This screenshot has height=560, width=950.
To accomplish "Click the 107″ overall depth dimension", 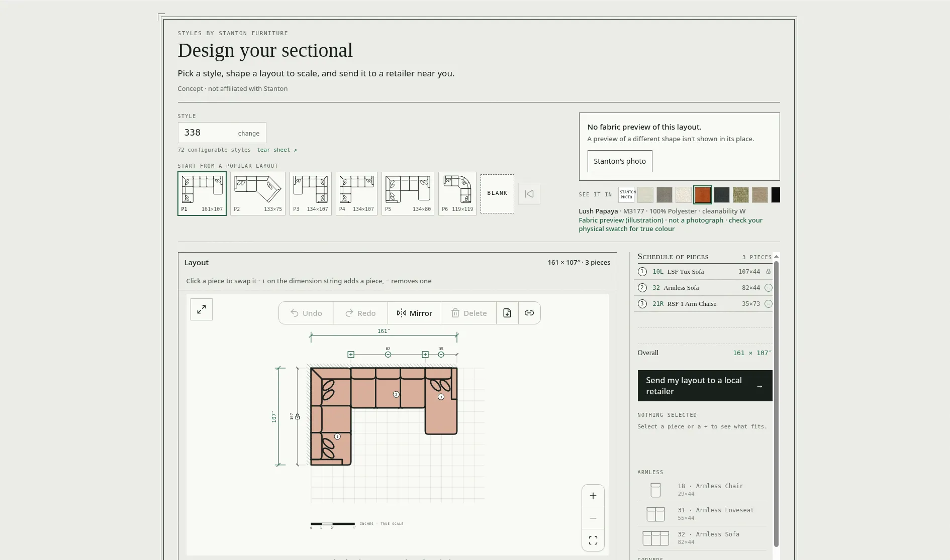I will (x=274, y=416).
